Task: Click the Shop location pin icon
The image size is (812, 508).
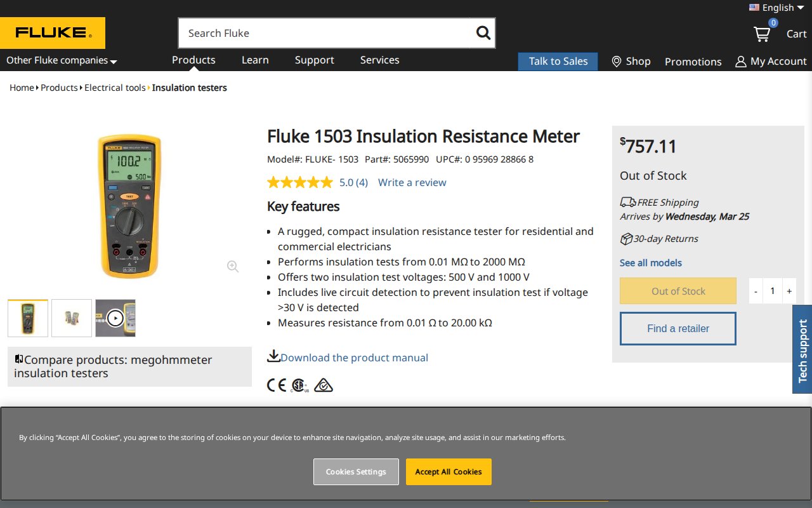Action: (616, 62)
